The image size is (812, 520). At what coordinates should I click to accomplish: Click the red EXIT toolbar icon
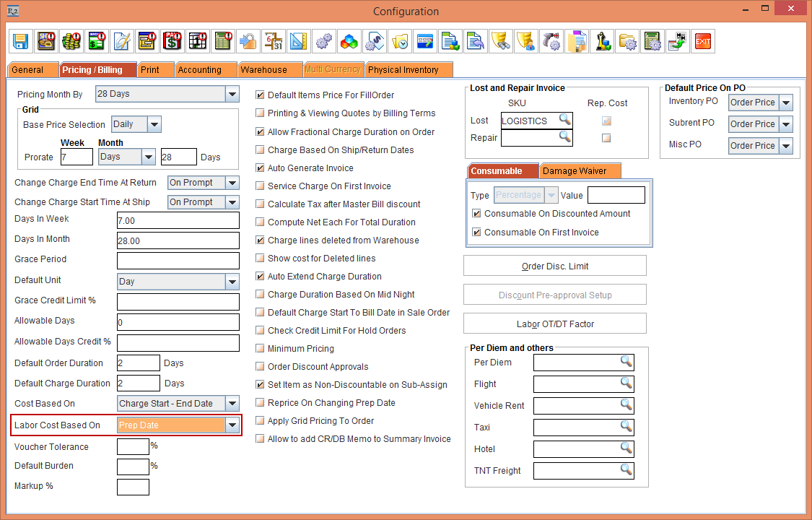click(702, 41)
